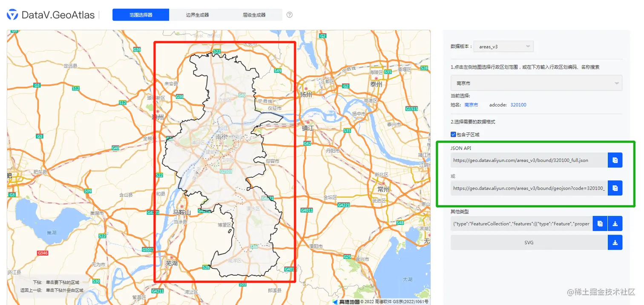Copy the geojson?code=320100 API URL
The image size is (644, 305).
pos(615,188)
